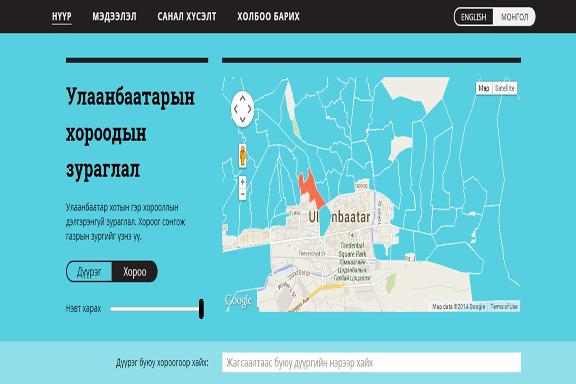Pan the map left with arrow
Screen dimensions: 576x384
click(x=236, y=109)
